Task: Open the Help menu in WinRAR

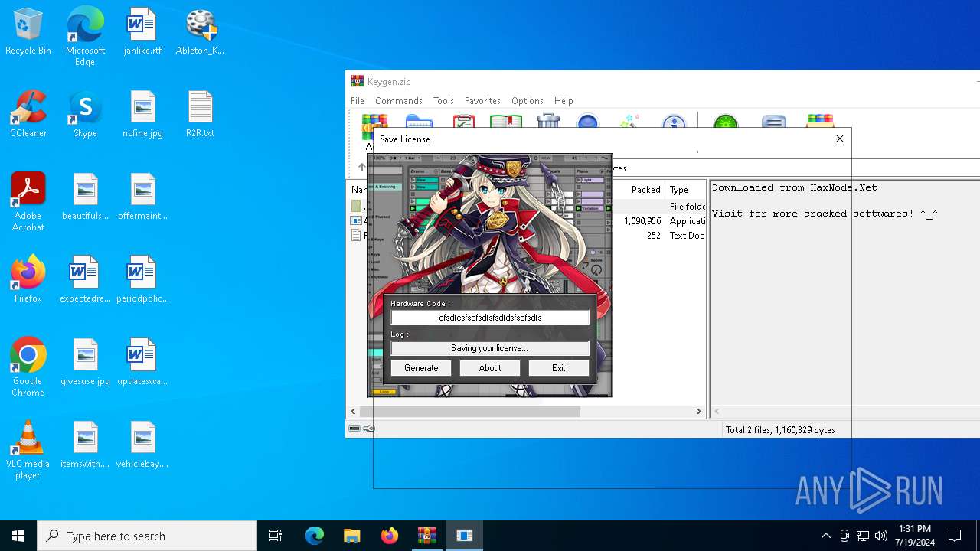Action: [563, 100]
